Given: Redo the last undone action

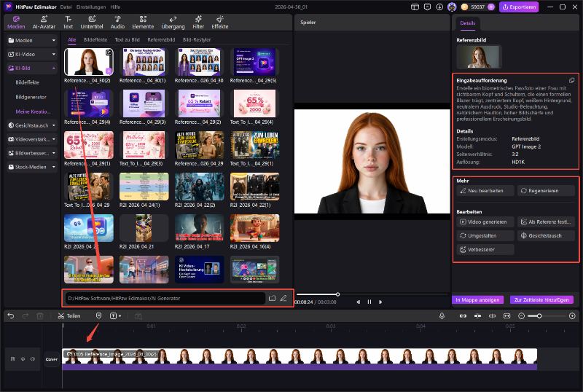Looking at the screenshot, I should pos(26,315).
